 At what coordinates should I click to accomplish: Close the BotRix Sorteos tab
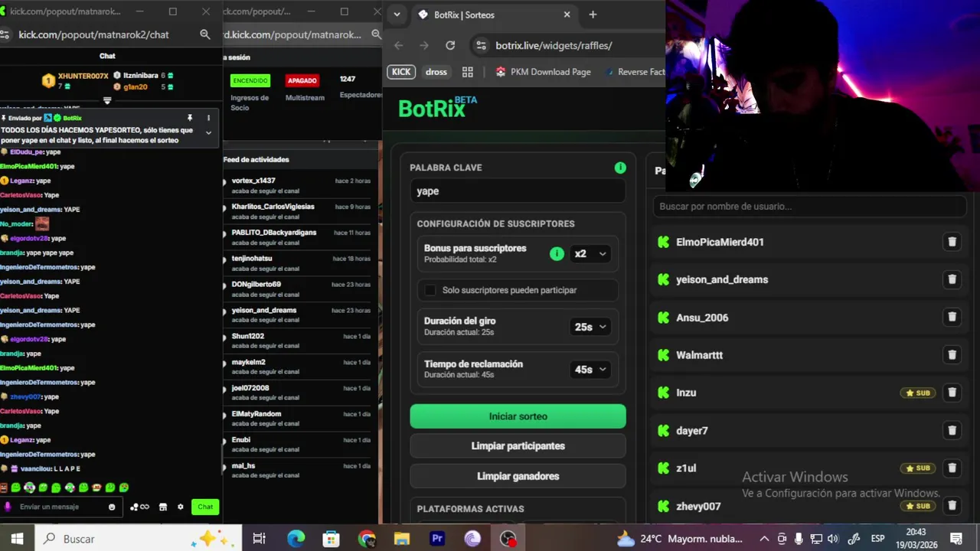click(567, 15)
